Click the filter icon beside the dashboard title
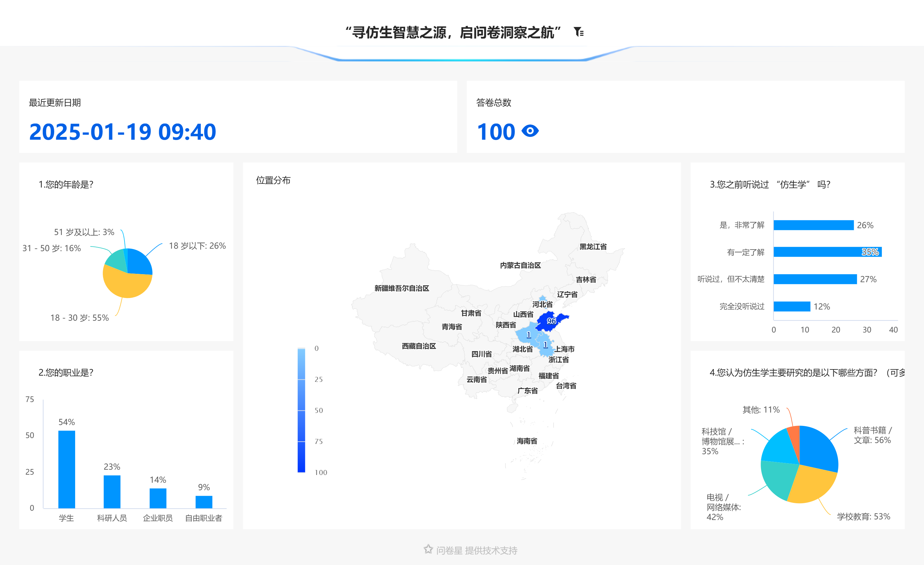This screenshot has height=565, width=924. pos(579,32)
